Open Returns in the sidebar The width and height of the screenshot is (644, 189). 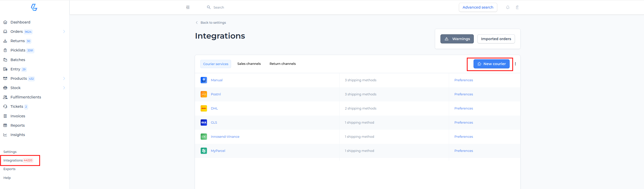[x=17, y=41]
